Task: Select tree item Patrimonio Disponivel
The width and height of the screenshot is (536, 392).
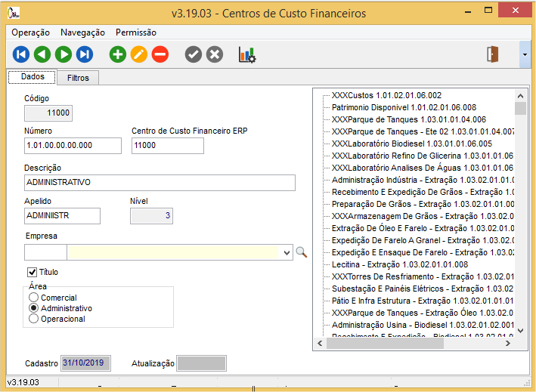Action: pyautogui.click(x=404, y=107)
